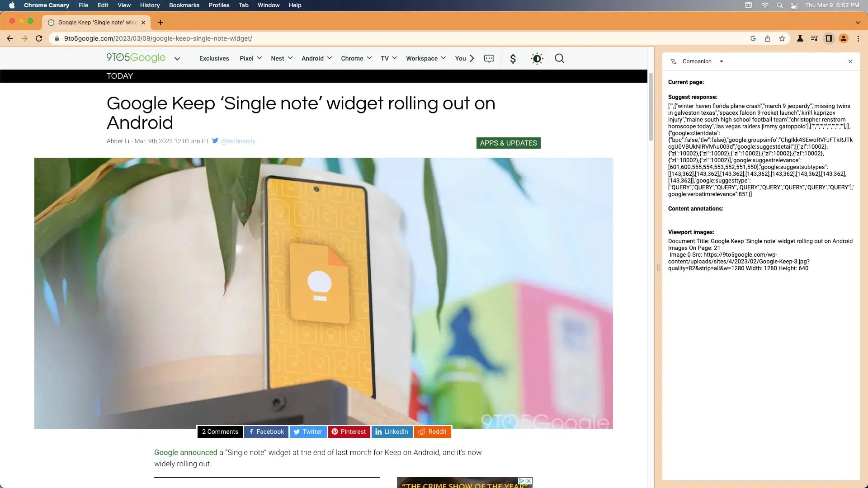The image size is (868, 488).
Task: Toggle the Chrome side panel icon
Action: tap(829, 38)
